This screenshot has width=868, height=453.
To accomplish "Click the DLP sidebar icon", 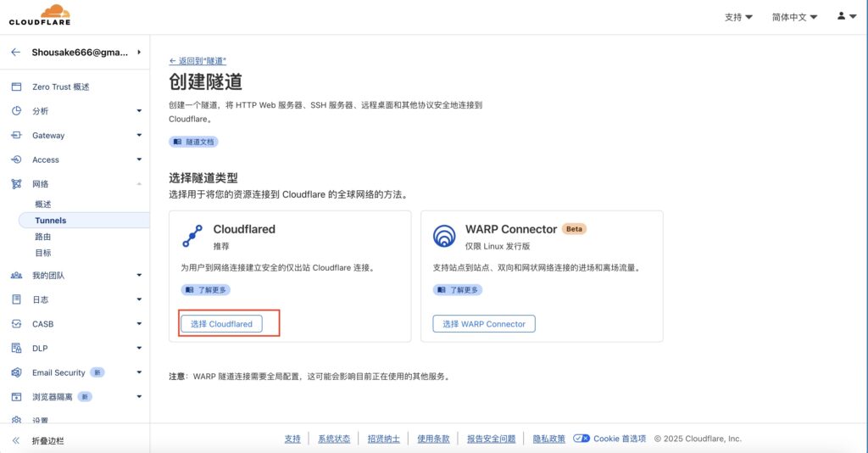I will coord(17,349).
